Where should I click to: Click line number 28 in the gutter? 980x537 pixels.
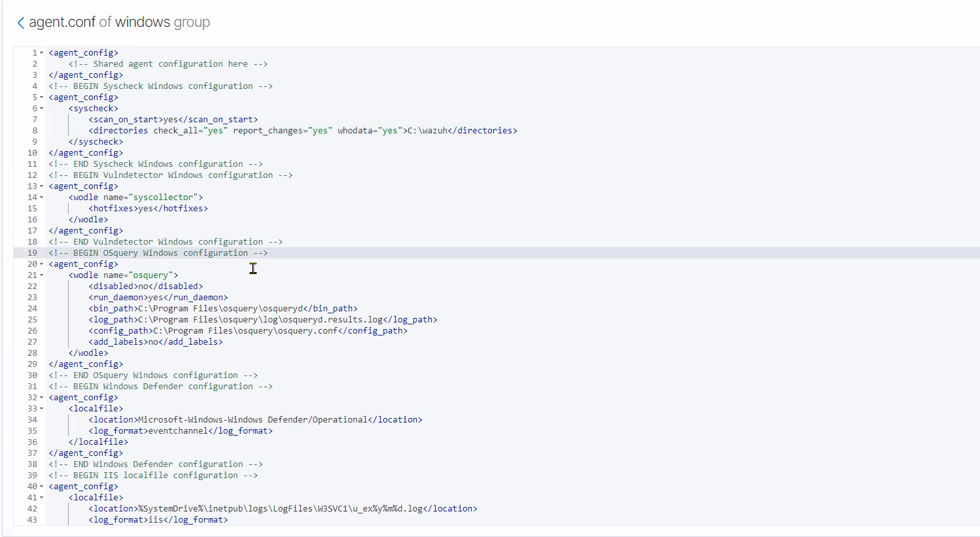click(x=32, y=353)
